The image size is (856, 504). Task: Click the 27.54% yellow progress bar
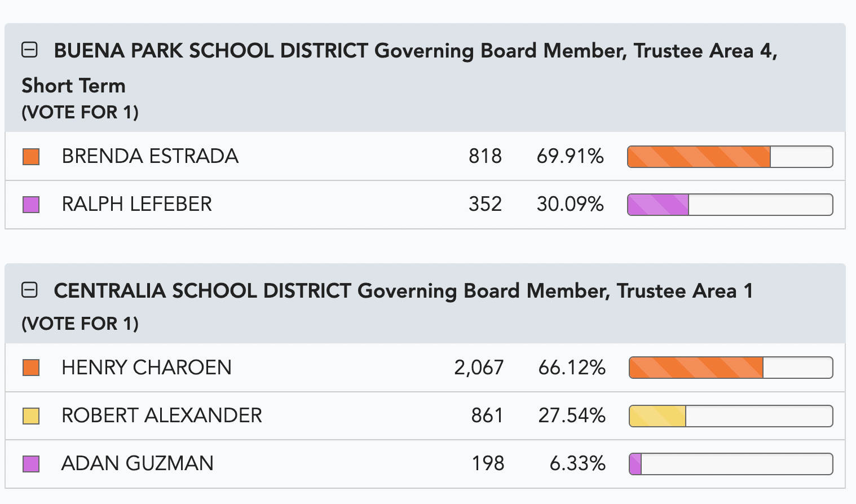click(731, 416)
